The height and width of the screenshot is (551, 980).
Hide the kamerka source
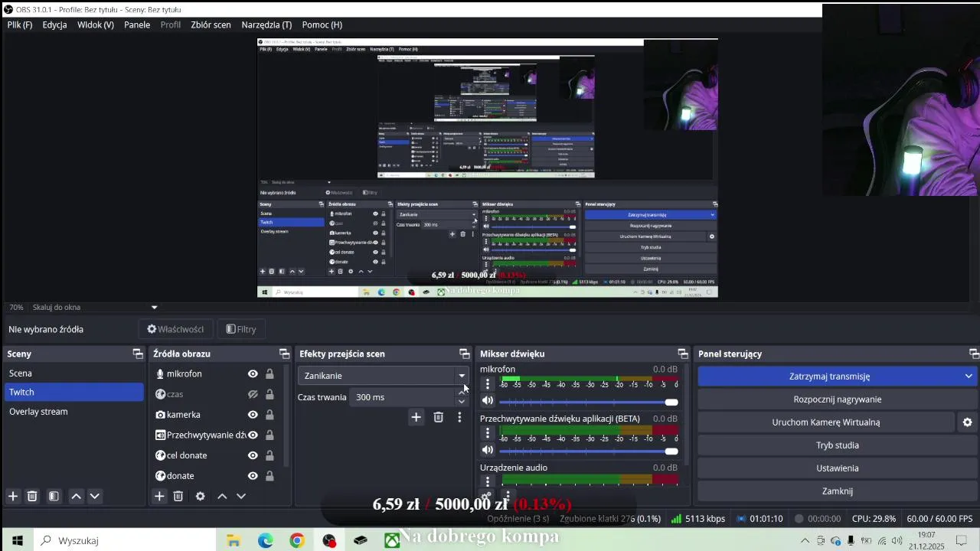[253, 415]
